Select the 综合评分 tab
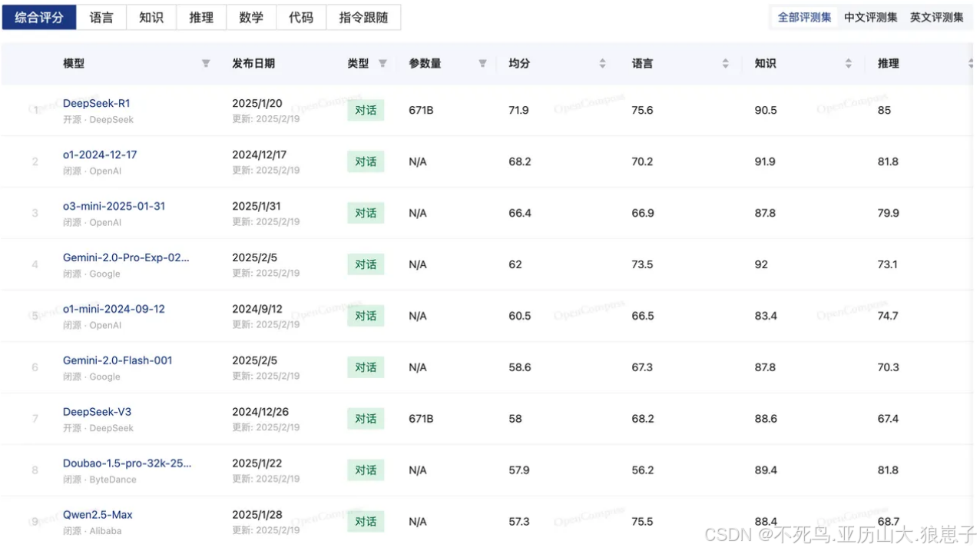Screen dimensions: 980x551 pyautogui.click(x=39, y=17)
